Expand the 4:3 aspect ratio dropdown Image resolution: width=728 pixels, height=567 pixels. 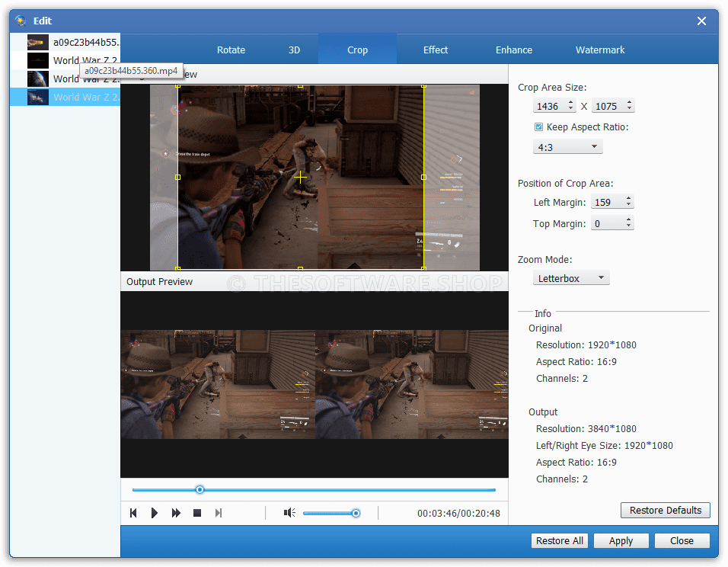click(567, 147)
